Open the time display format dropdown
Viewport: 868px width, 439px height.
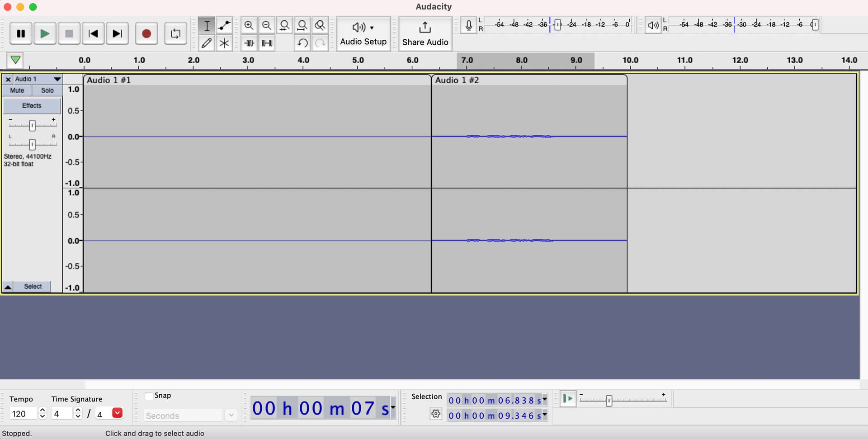[393, 407]
